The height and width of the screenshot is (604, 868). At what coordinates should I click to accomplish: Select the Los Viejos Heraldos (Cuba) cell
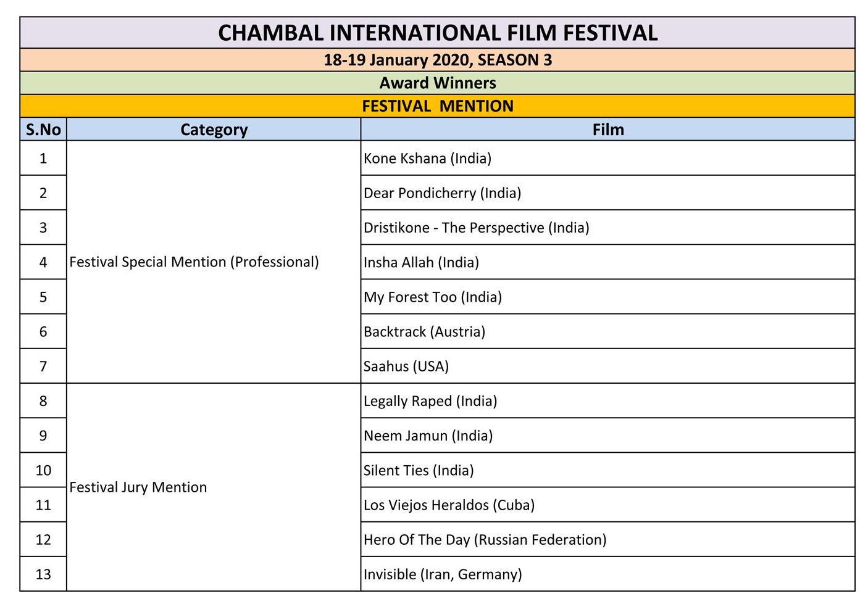pyautogui.click(x=608, y=505)
